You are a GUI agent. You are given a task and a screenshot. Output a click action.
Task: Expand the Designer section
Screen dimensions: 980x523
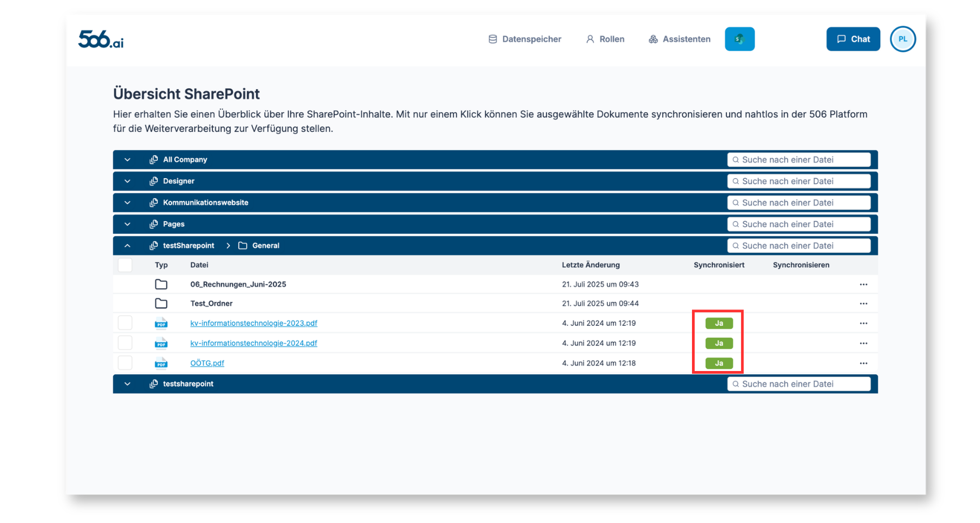coord(127,181)
